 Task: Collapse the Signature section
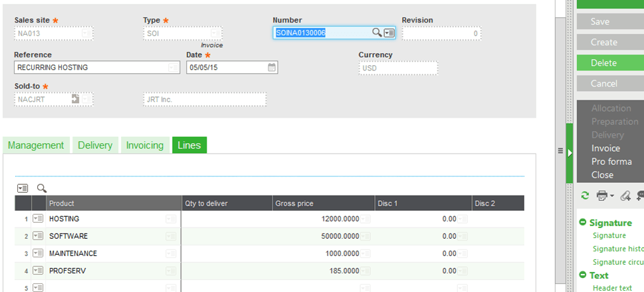[583, 223]
